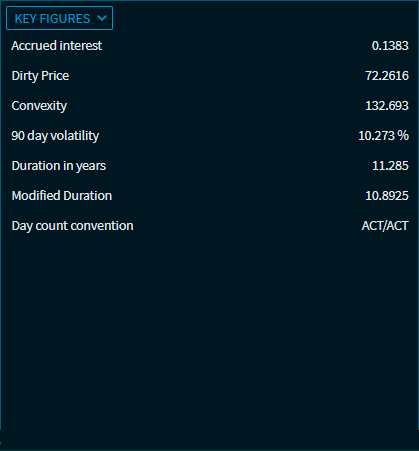This screenshot has height=451, width=419.
Task: Click the ACT/ACT convention value
Action: point(385,226)
